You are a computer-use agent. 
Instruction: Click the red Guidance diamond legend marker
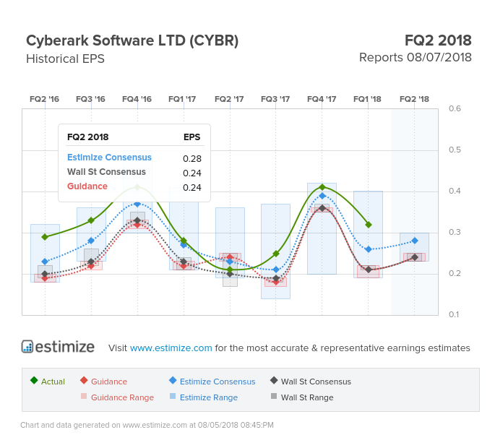pyautogui.click(x=84, y=380)
